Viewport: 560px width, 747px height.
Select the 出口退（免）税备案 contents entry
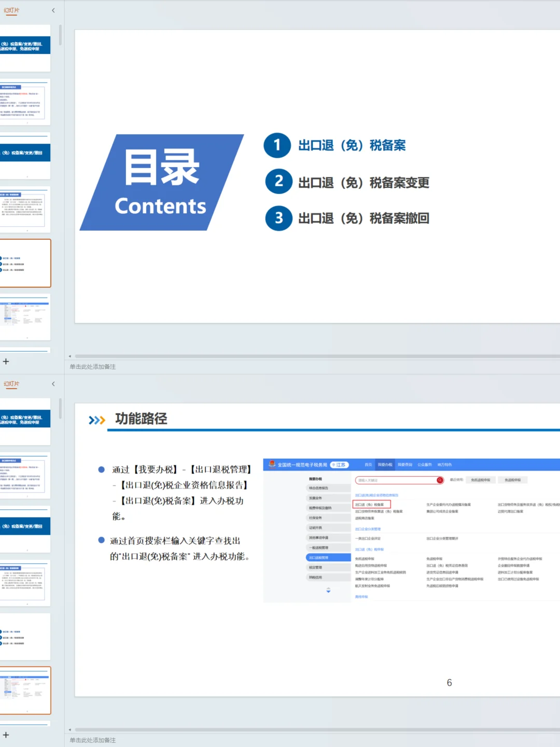click(352, 145)
